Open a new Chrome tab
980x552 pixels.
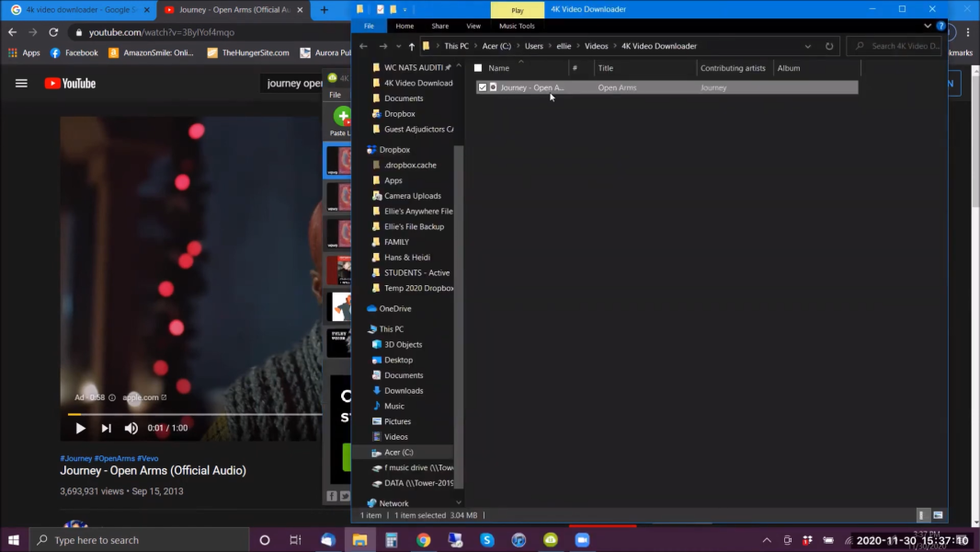coord(324,10)
